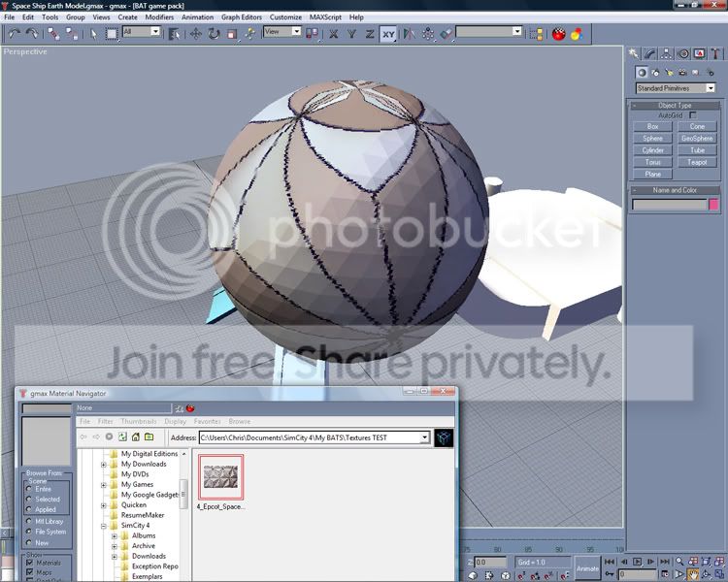The height and width of the screenshot is (582, 728).
Task: Expand the My Downloads folder node
Action: point(104,464)
